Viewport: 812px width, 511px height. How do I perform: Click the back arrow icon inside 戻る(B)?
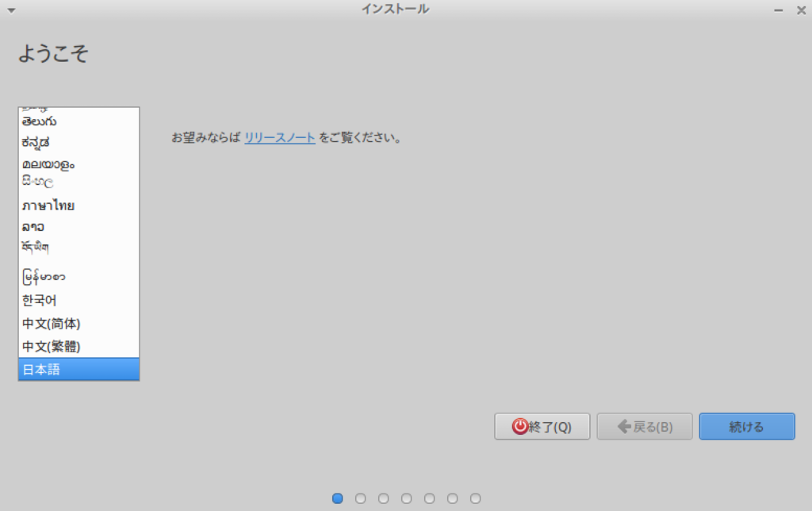pyautogui.click(x=624, y=426)
